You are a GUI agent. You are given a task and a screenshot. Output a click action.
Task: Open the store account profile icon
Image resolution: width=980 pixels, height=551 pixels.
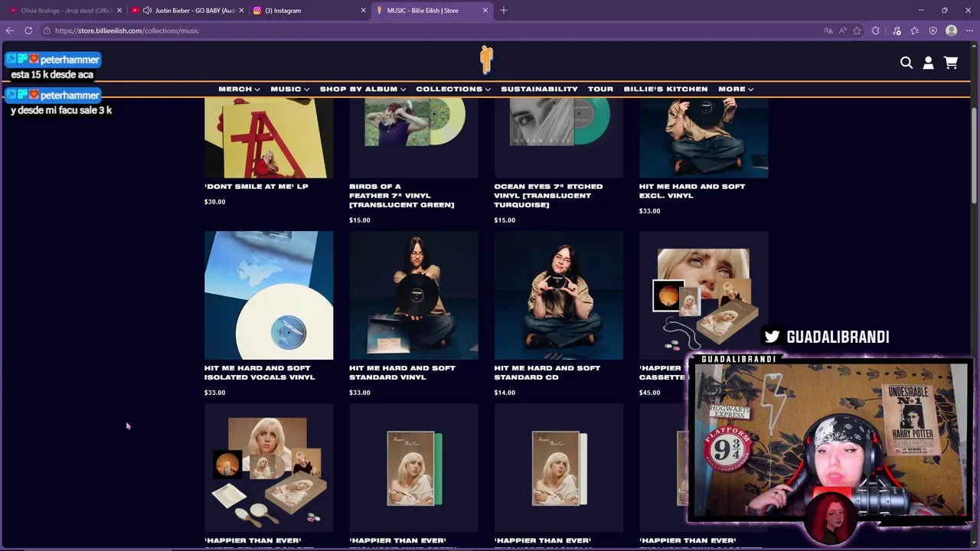928,63
